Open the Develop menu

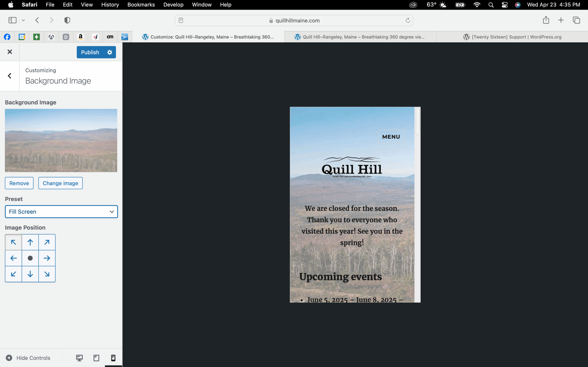tap(173, 5)
